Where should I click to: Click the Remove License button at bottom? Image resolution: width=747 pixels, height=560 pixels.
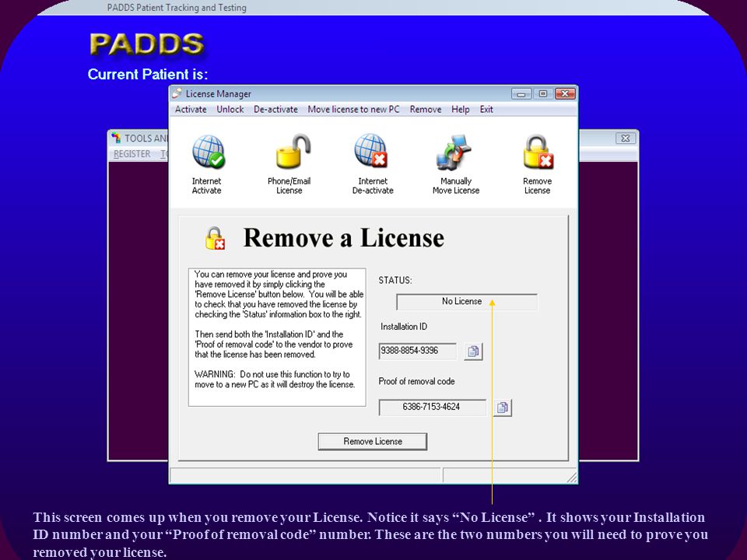point(373,442)
